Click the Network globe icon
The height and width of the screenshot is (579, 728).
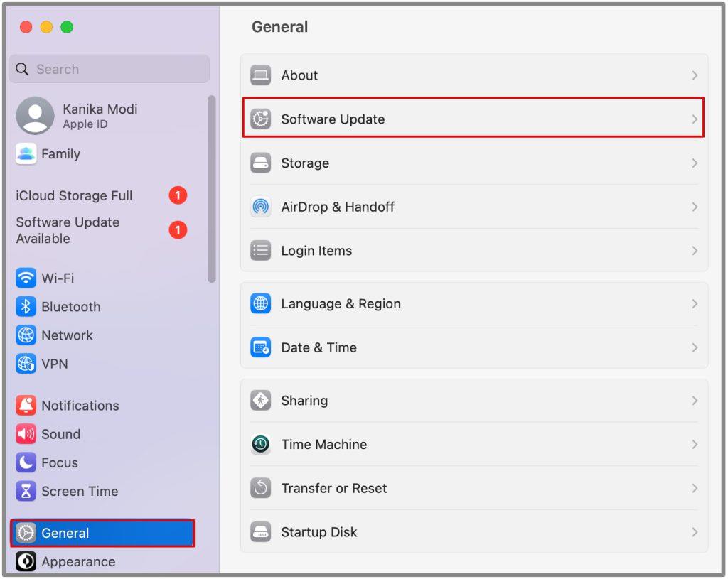pos(26,335)
